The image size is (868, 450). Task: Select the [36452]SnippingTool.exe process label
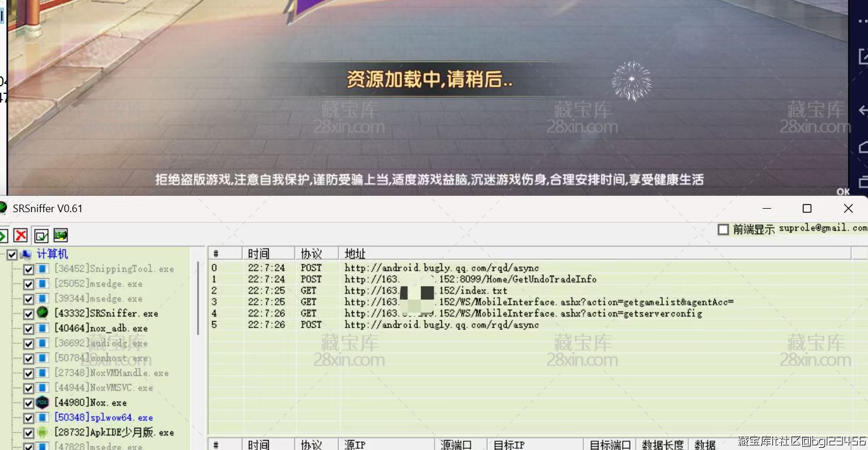click(114, 269)
